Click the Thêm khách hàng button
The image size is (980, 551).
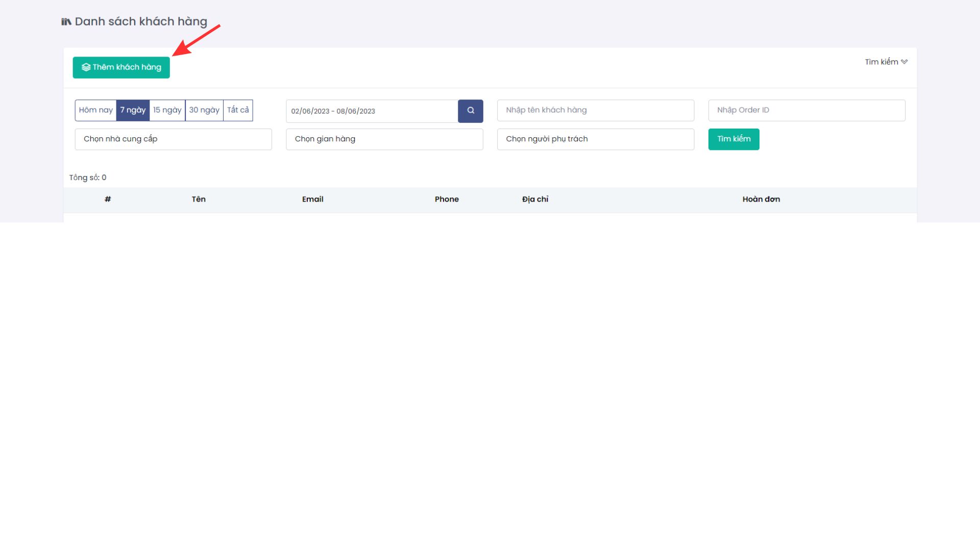pos(121,67)
